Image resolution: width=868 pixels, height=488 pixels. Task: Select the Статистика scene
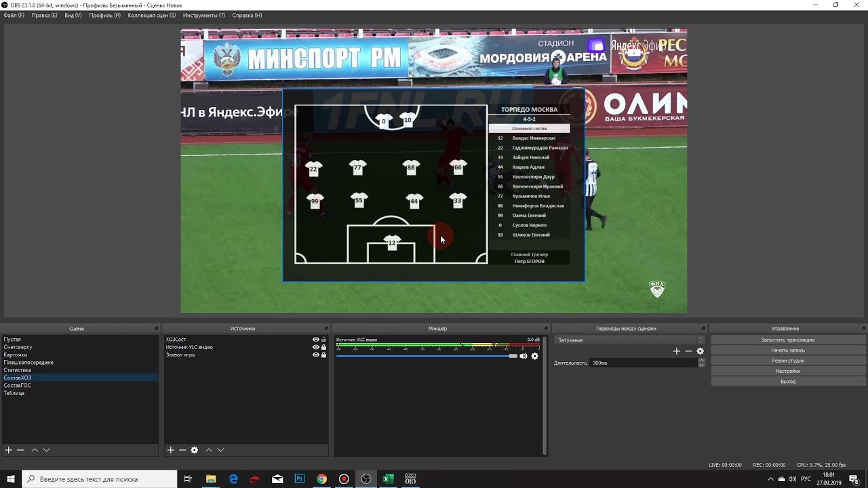coord(80,370)
